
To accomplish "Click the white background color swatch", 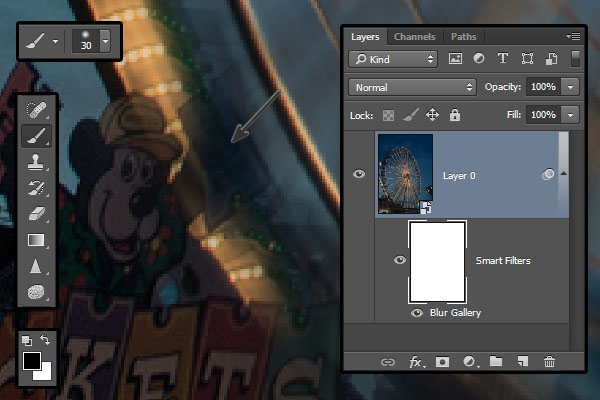I will click(x=46, y=374).
